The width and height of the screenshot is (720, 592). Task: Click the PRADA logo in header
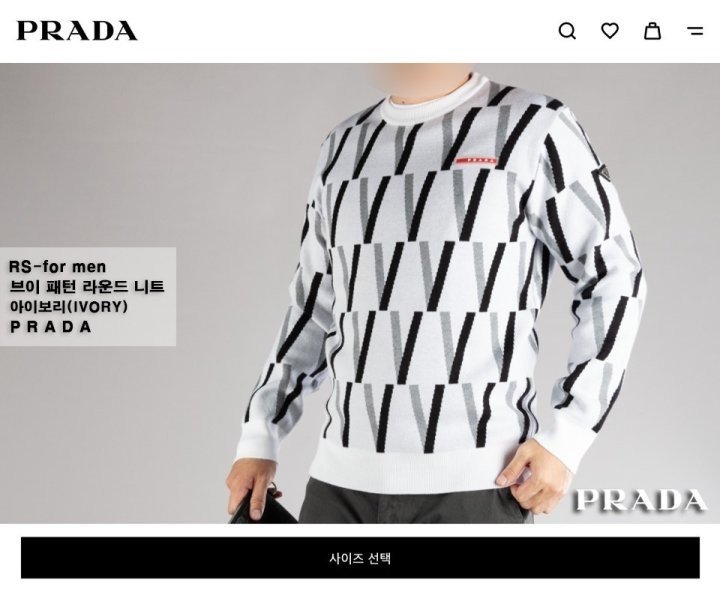point(77,31)
